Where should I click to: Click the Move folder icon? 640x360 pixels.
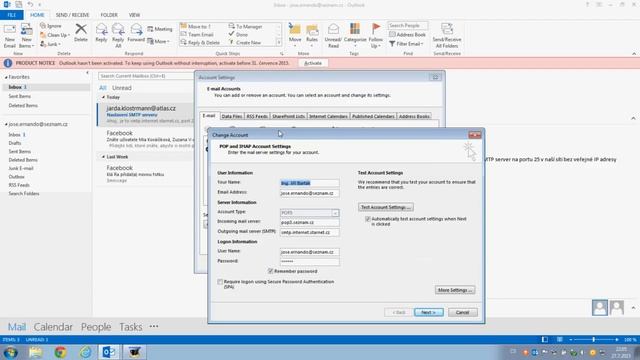point(295,30)
